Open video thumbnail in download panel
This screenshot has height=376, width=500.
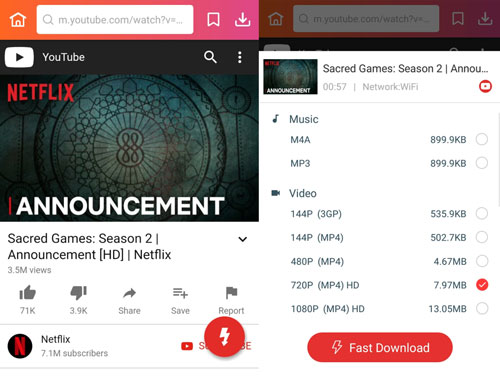(x=290, y=77)
